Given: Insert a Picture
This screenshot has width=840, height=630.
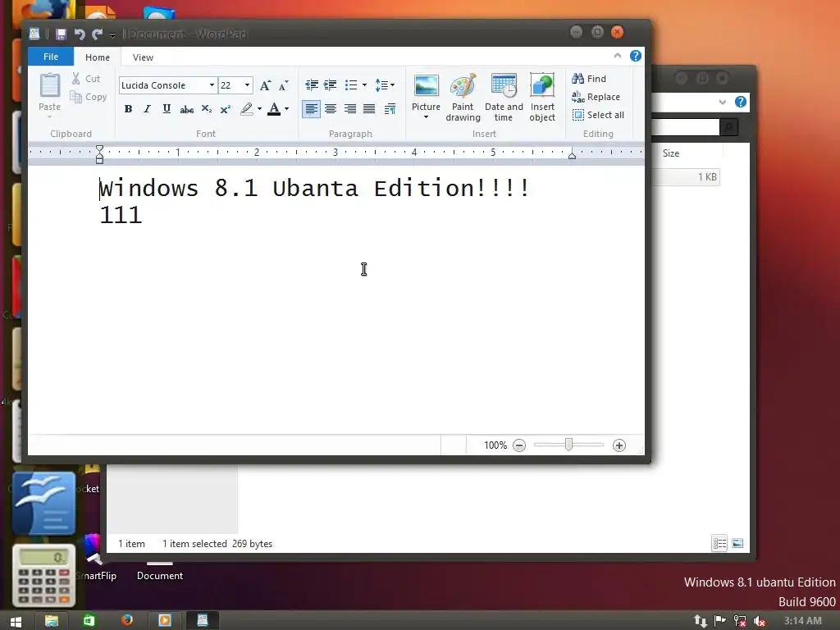Looking at the screenshot, I should click(426, 91).
